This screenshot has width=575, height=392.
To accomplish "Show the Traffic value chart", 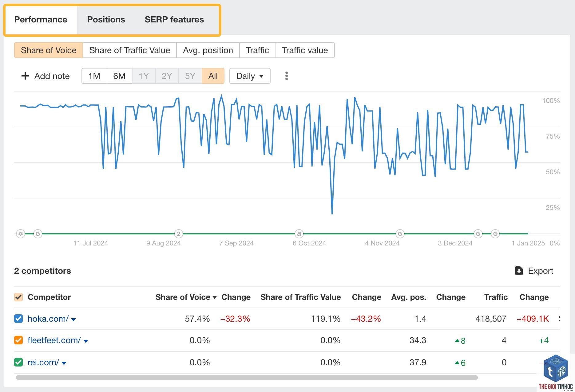I will click(305, 50).
